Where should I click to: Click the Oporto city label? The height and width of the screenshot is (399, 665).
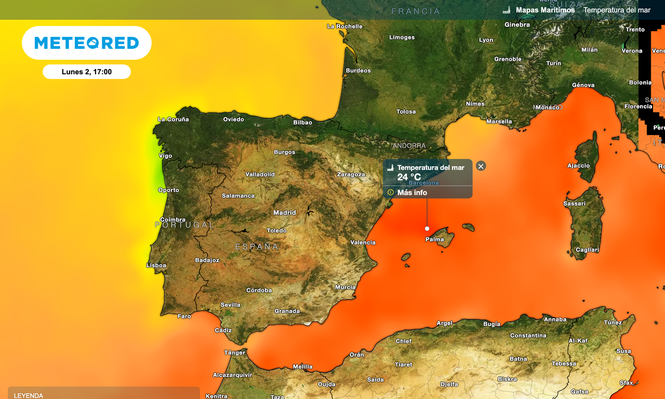pos(169,190)
